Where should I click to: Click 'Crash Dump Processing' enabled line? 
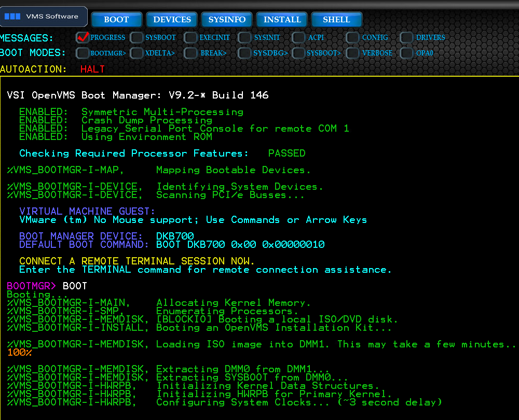coord(147,120)
